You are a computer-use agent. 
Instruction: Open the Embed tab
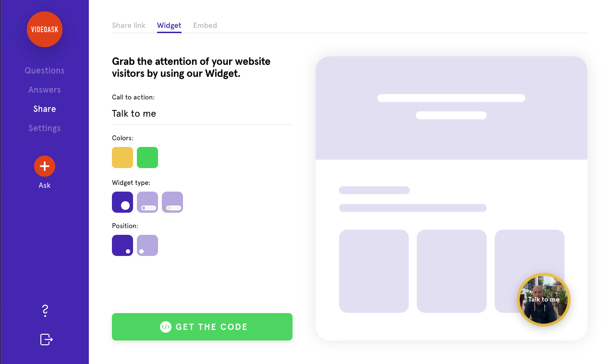tap(205, 25)
